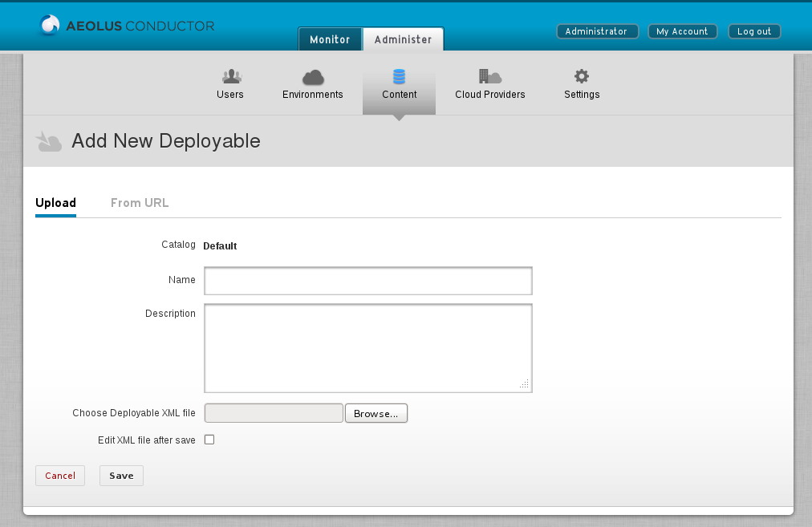812x527 pixels.
Task: Select the From URL tab
Action: (x=140, y=203)
